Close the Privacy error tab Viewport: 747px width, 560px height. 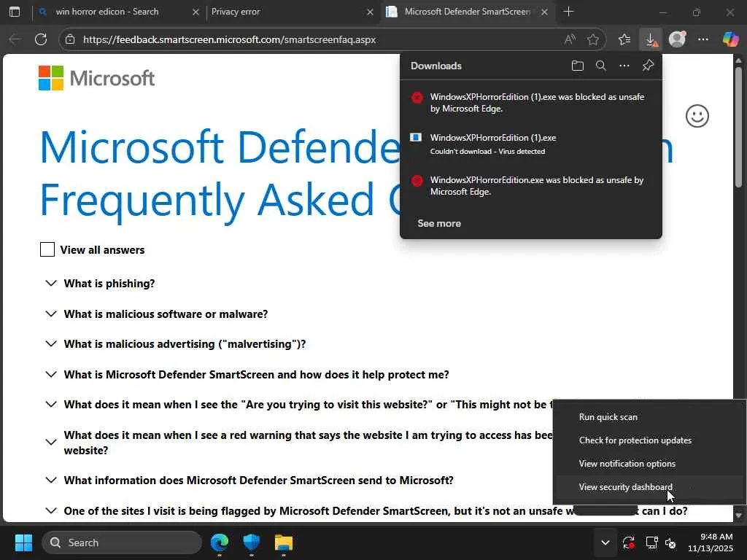tap(370, 12)
